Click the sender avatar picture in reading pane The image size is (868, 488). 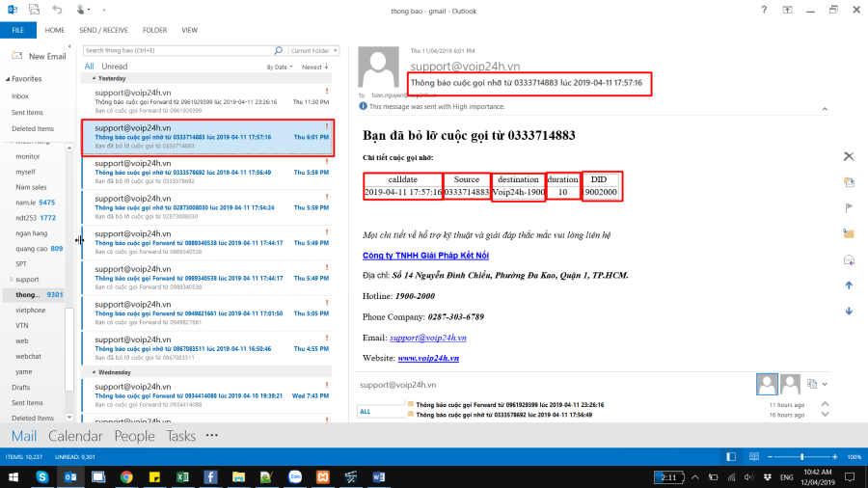[x=379, y=67]
